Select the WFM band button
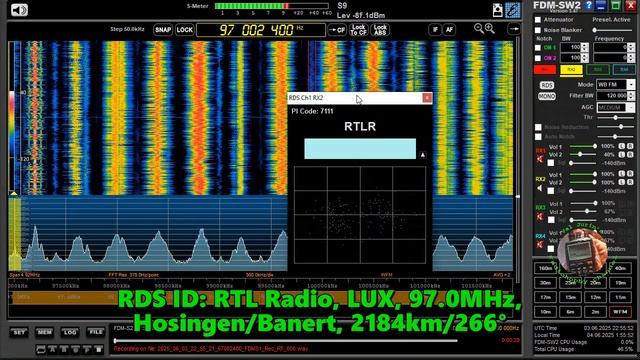The image size is (640, 360). coord(620,312)
